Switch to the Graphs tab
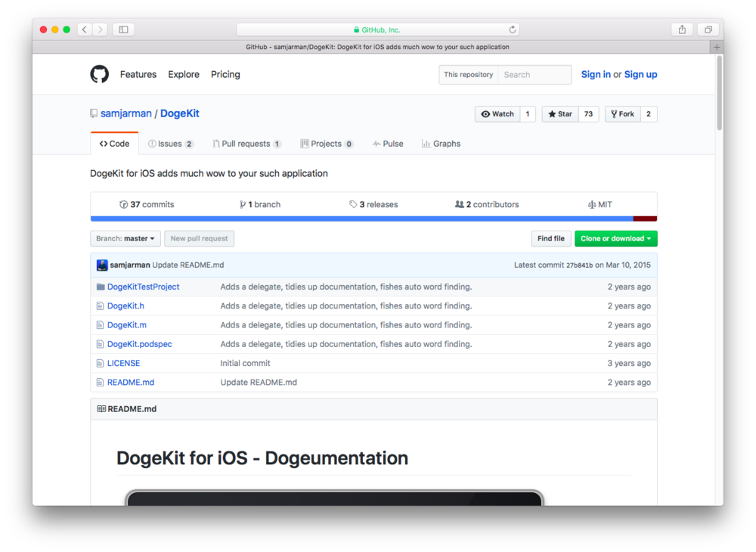The height and width of the screenshot is (552, 756). [442, 144]
